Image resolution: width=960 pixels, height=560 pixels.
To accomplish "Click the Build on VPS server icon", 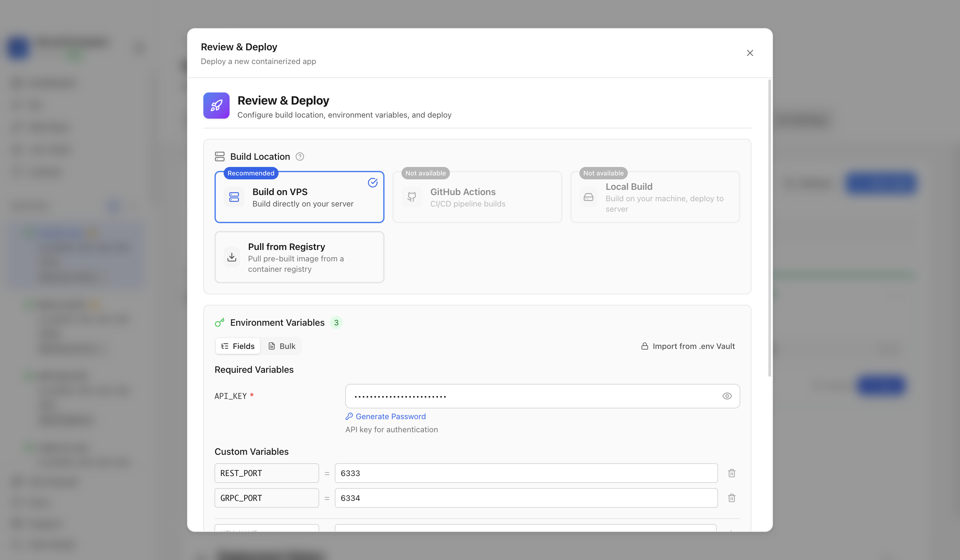I will 233,197.
